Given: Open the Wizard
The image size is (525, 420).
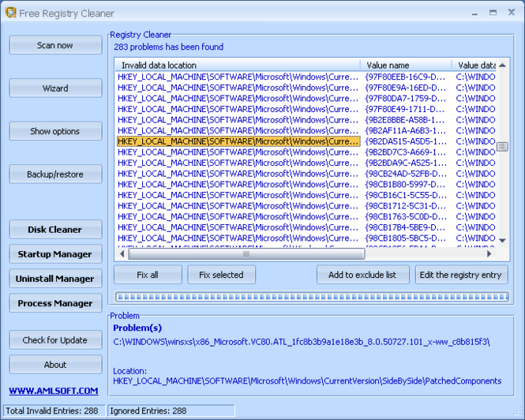Looking at the screenshot, I should tap(55, 88).
